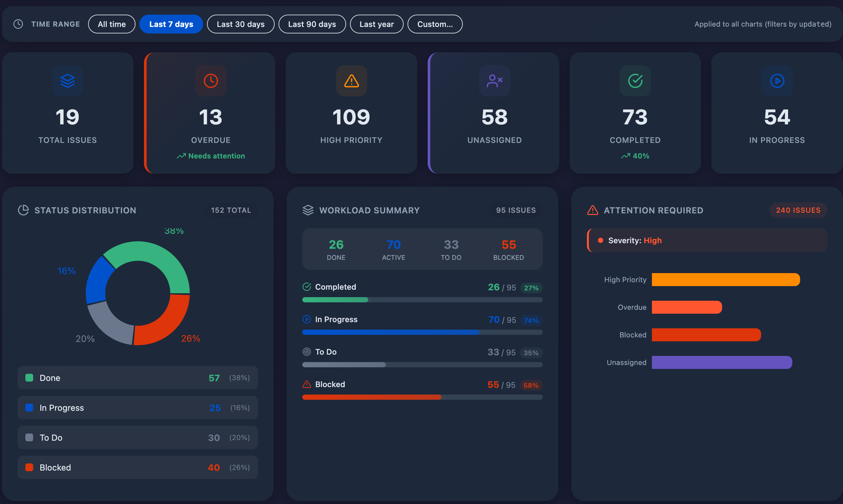Image resolution: width=843 pixels, height=504 pixels.
Task: Switch to Last 30 days range
Action: click(240, 24)
